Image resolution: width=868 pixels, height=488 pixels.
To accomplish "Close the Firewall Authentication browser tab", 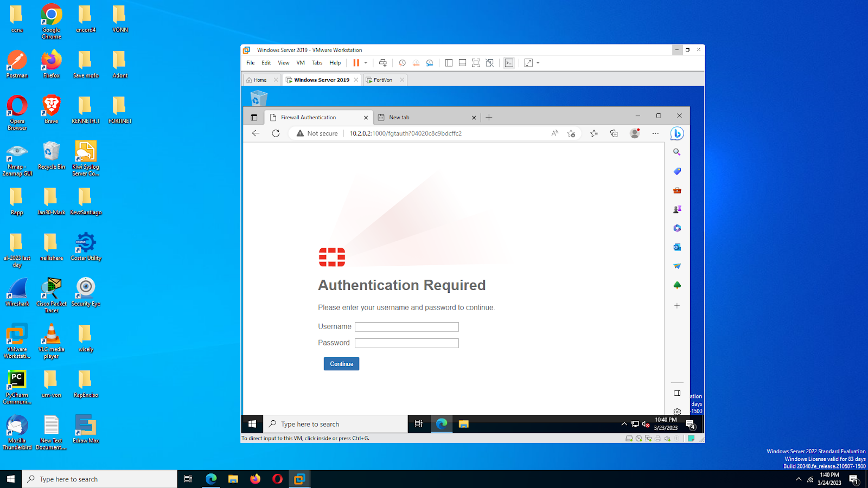I will point(366,117).
